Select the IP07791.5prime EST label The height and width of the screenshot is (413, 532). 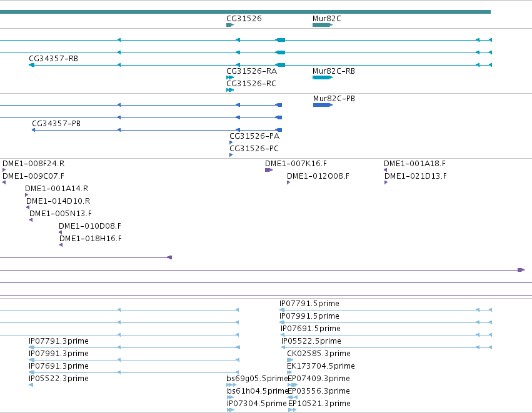coord(309,304)
